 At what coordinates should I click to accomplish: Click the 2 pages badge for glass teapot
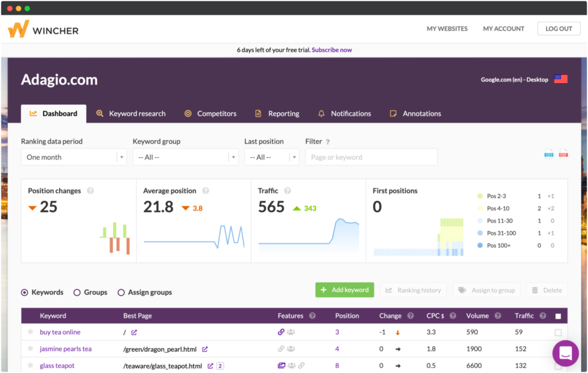[220, 366]
